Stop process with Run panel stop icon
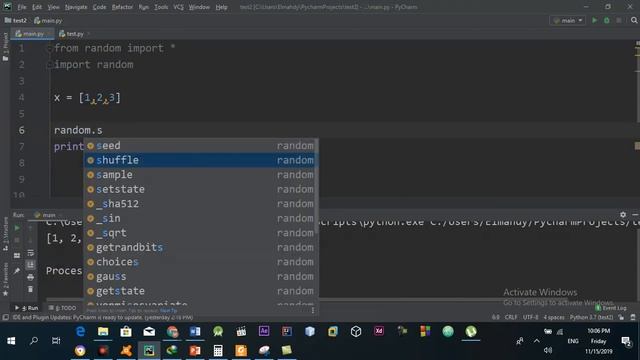Viewport: 640px width, 360px height. [x=17, y=240]
